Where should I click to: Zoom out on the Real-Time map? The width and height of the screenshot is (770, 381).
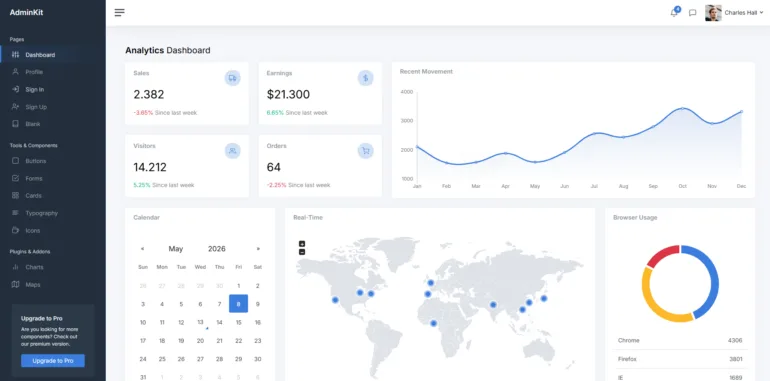pos(302,252)
